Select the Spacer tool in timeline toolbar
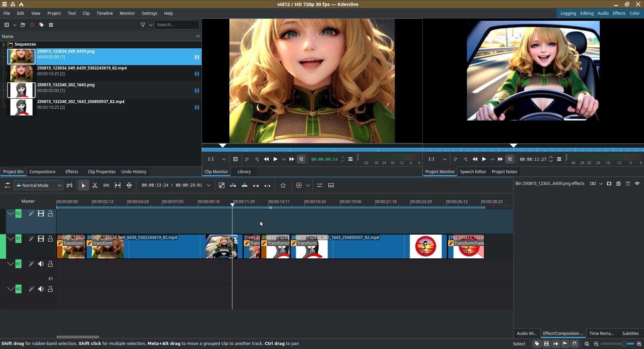The image size is (644, 349). (x=106, y=185)
